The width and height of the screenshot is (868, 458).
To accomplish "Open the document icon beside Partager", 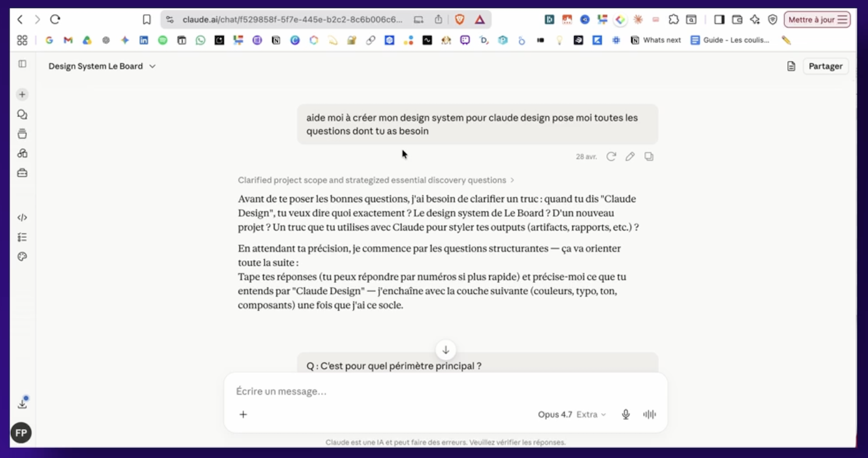I will pos(791,66).
